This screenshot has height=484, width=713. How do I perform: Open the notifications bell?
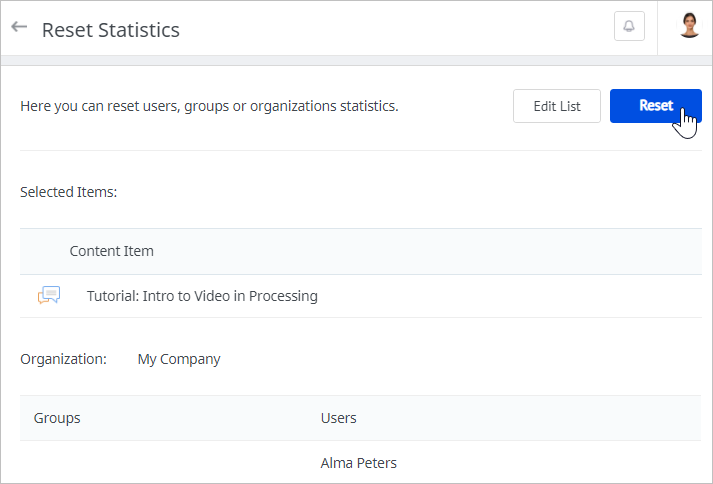[629, 27]
